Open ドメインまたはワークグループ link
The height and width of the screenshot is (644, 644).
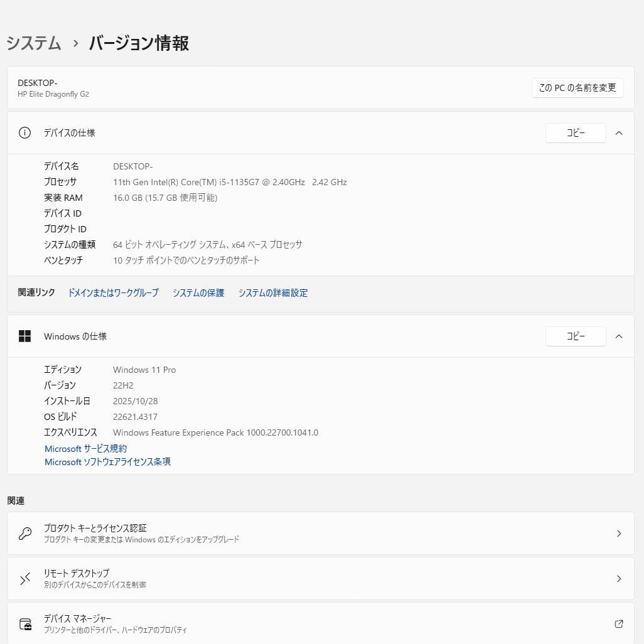113,292
